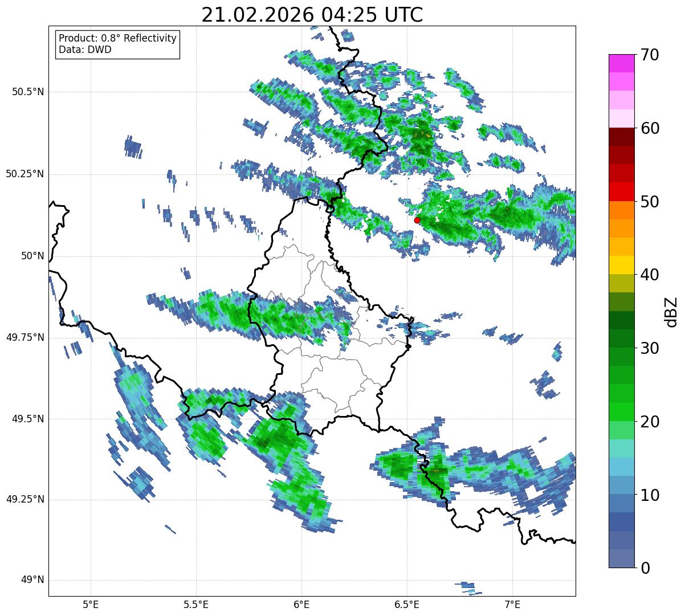The width and height of the screenshot is (685, 616).
Task: Click the "Product: 0.8° Reflectivity" label
Action: (x=118, y=38)
